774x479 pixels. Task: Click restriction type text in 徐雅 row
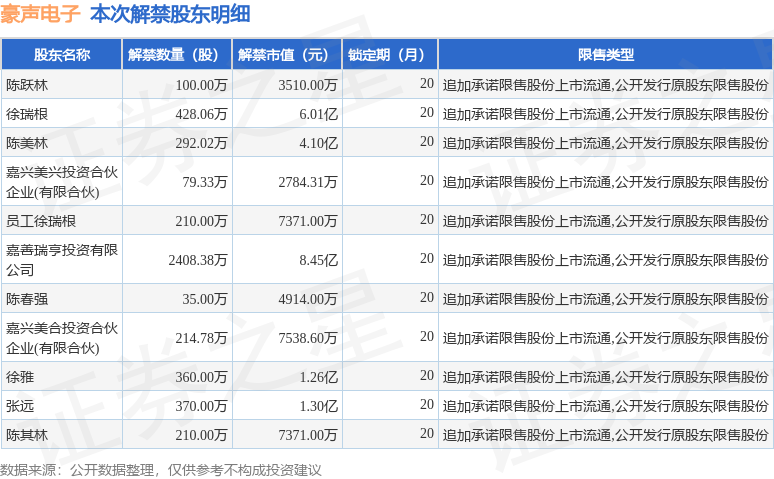[606, 377]
